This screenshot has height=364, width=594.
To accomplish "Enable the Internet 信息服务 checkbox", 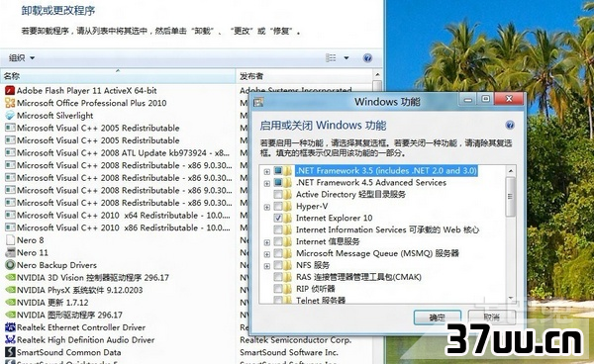I will click(x=278, y=241).
